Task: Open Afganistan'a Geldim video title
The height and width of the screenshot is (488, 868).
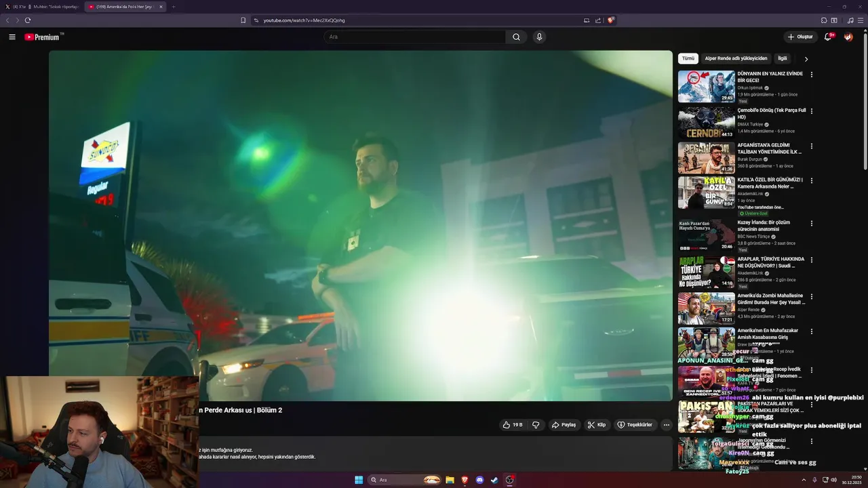Action: [770, 148]
